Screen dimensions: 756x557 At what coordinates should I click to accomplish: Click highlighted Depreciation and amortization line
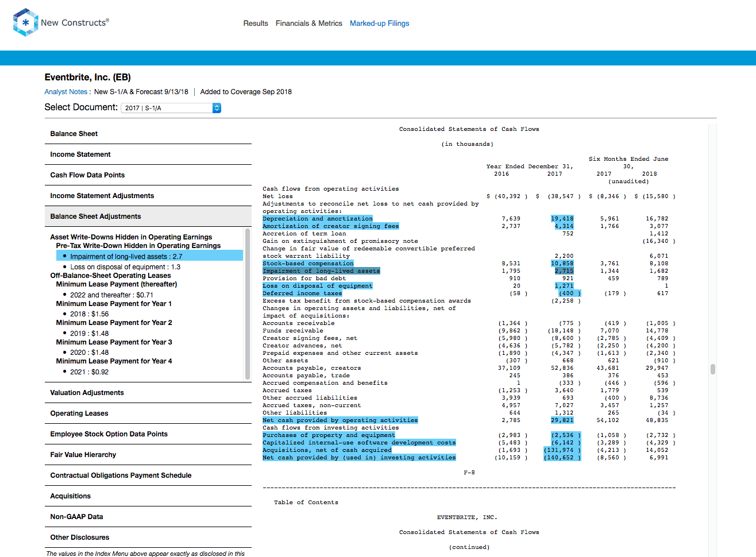318,219
